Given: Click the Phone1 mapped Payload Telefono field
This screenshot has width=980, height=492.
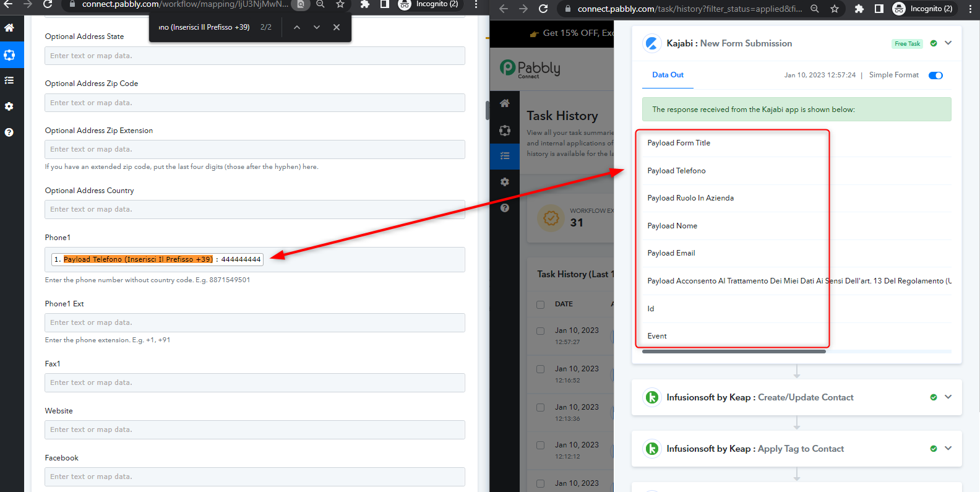Looking at the screenshot, I should pos(255,259).
